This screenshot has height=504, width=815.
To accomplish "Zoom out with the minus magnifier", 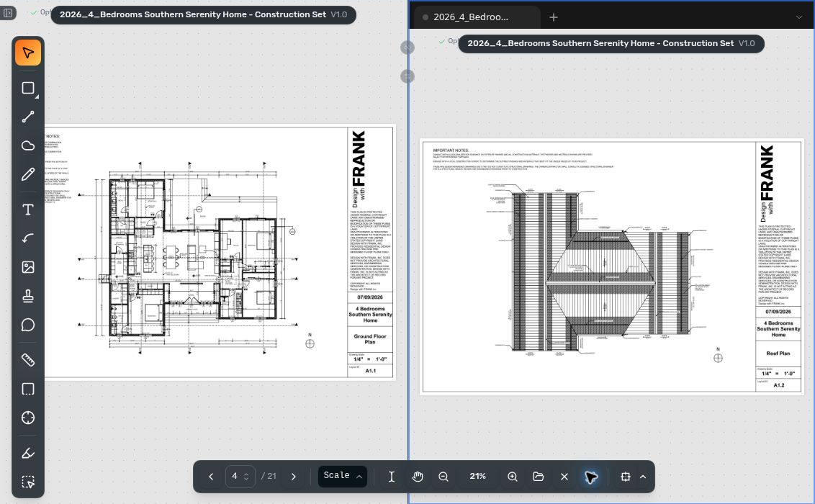I will 443,477.
